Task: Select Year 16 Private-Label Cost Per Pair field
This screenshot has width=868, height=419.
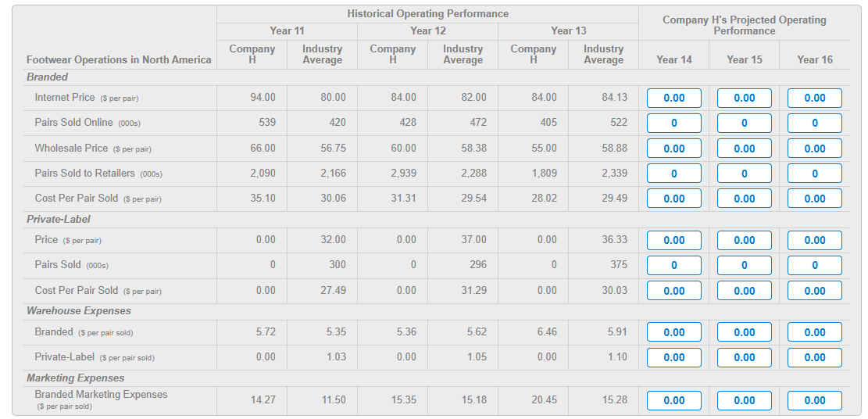Action: [814, 291]
